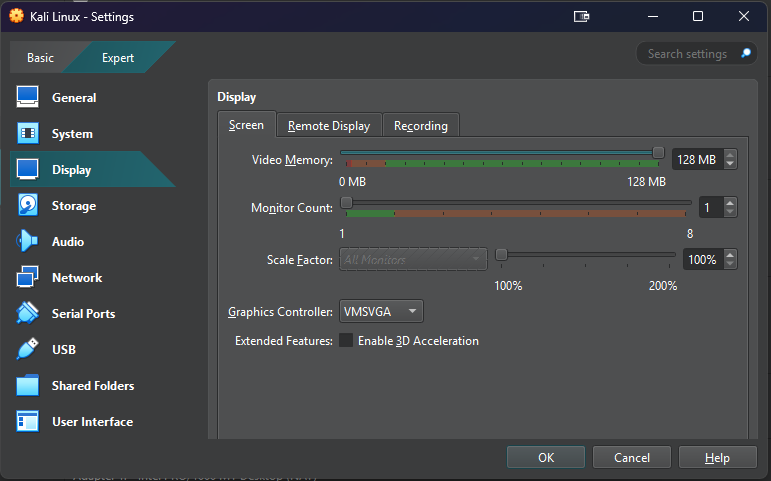Click the Network monitors icon
The image size is (771, 481).
(28, 277)
